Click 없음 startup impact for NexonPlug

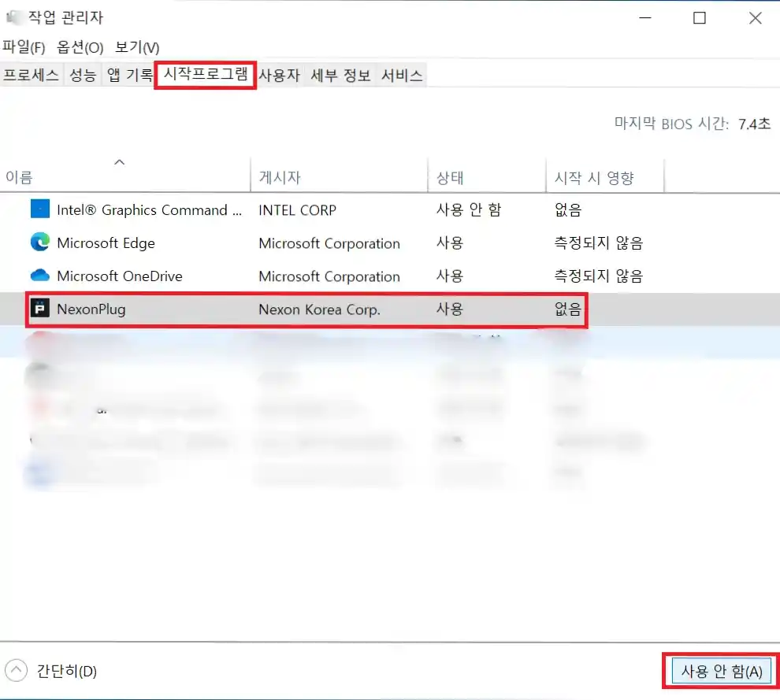568,309
